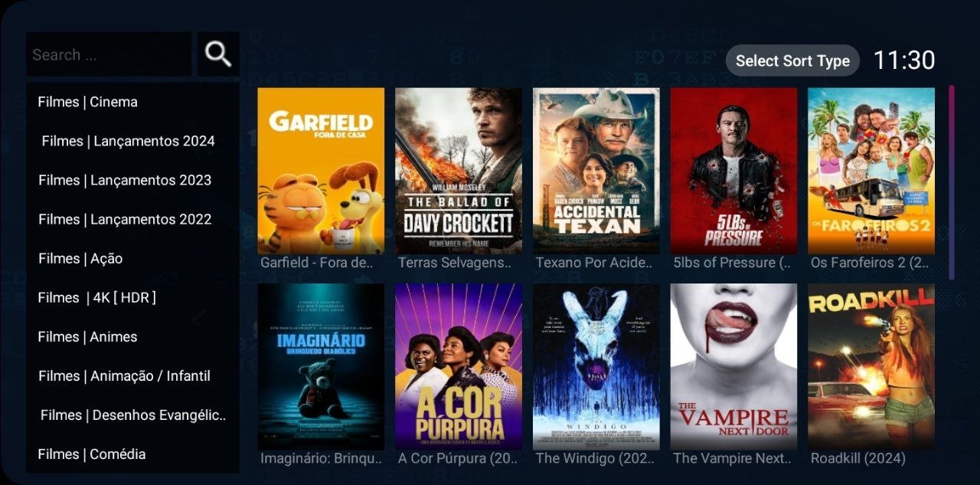Open the Garfield Fora de Casa poster
Image resolution: width=980 pixels, height=485 pixels.
[x=321, y=171]
